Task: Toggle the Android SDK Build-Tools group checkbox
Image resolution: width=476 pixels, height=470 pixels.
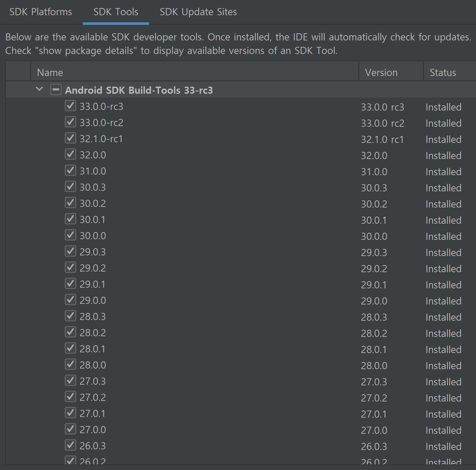Action: 56,90
